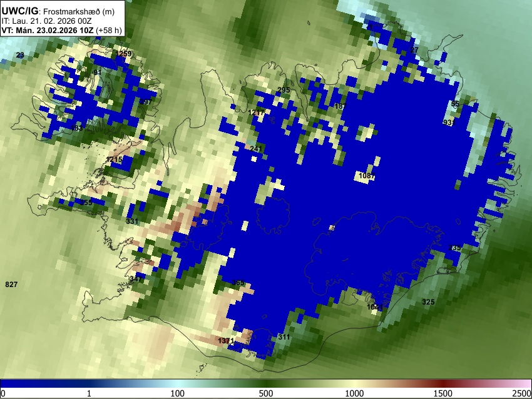Click the map value "347"

click(x=136, y=279)
